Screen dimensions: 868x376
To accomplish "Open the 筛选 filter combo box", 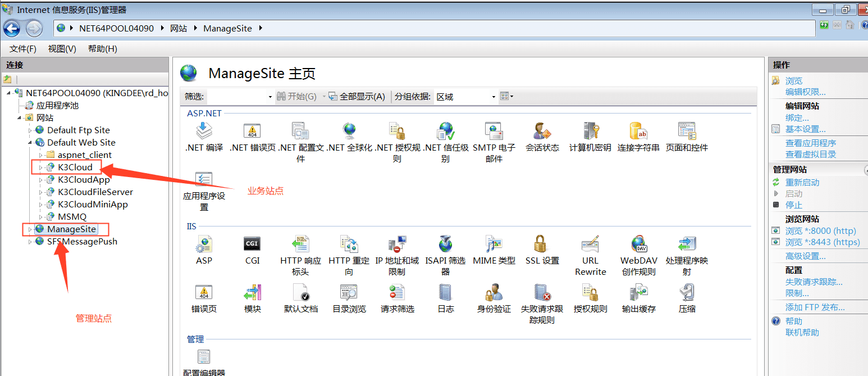I will pos(240,97).
